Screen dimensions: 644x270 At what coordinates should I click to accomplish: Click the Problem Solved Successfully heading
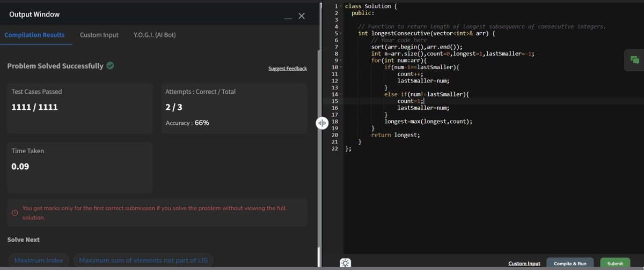coord(55,66)
